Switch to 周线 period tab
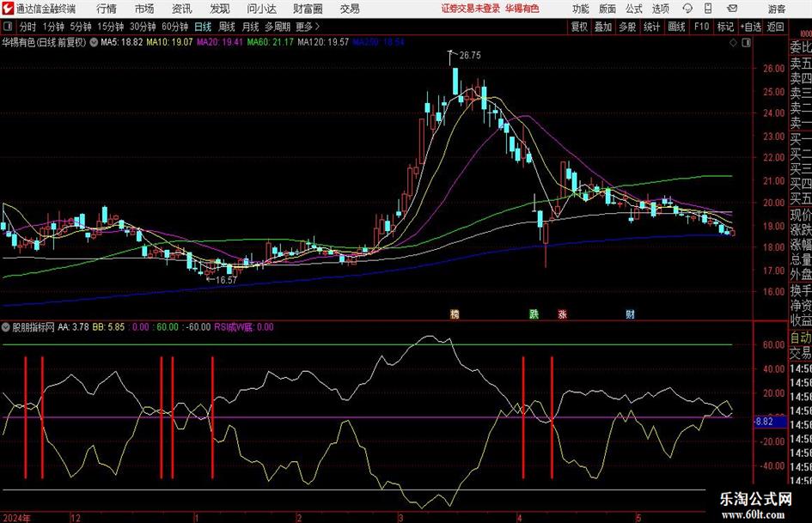Viewport: 812px width, 523px height. point(227,27)
